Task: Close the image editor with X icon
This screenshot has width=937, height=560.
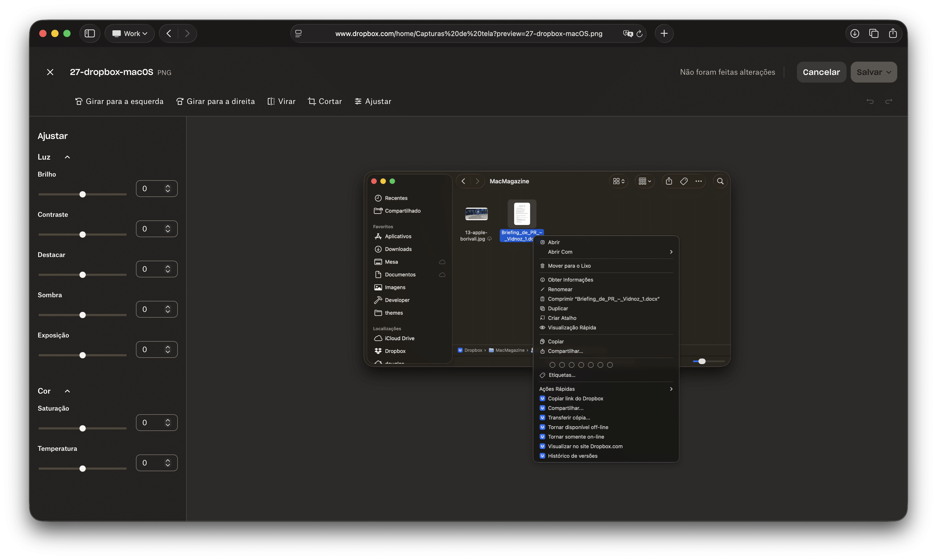Action: tap(50, 72)
